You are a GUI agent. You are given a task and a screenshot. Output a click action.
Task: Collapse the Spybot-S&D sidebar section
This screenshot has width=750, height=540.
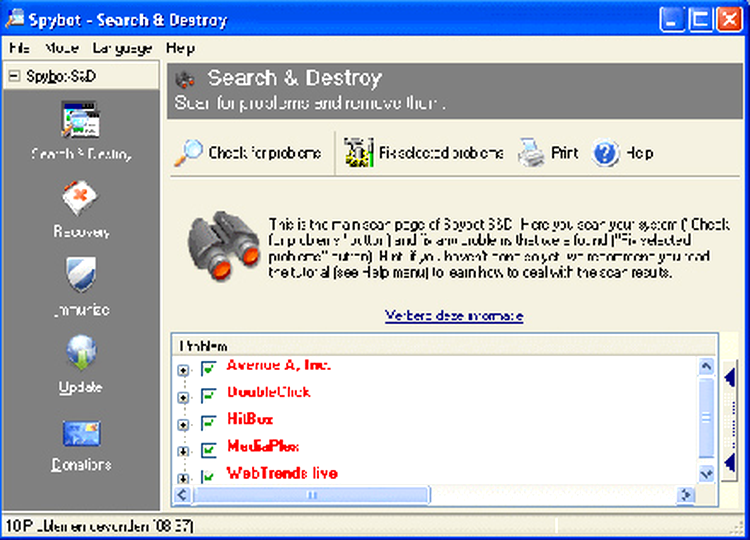[15, 76]
